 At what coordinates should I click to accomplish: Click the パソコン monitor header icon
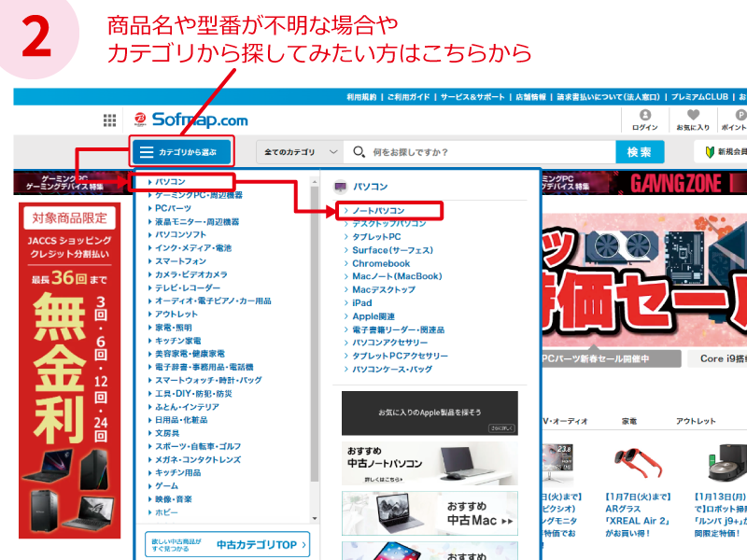pos(341,187)
